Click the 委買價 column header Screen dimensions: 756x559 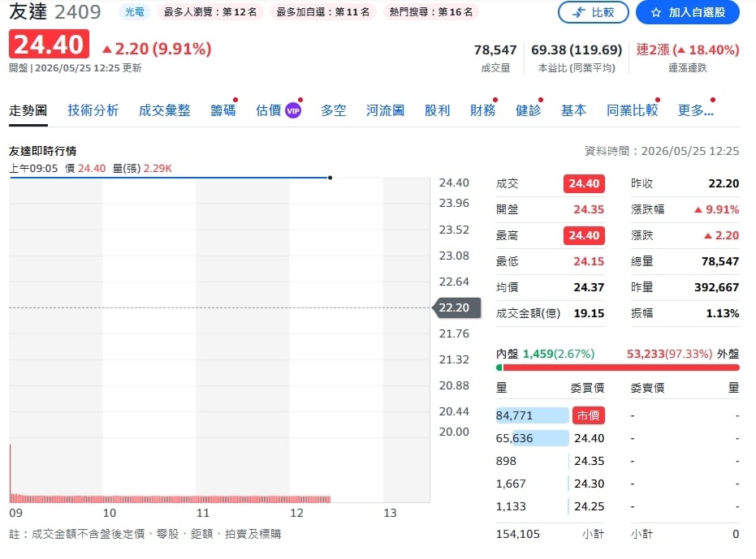(587, 388)
